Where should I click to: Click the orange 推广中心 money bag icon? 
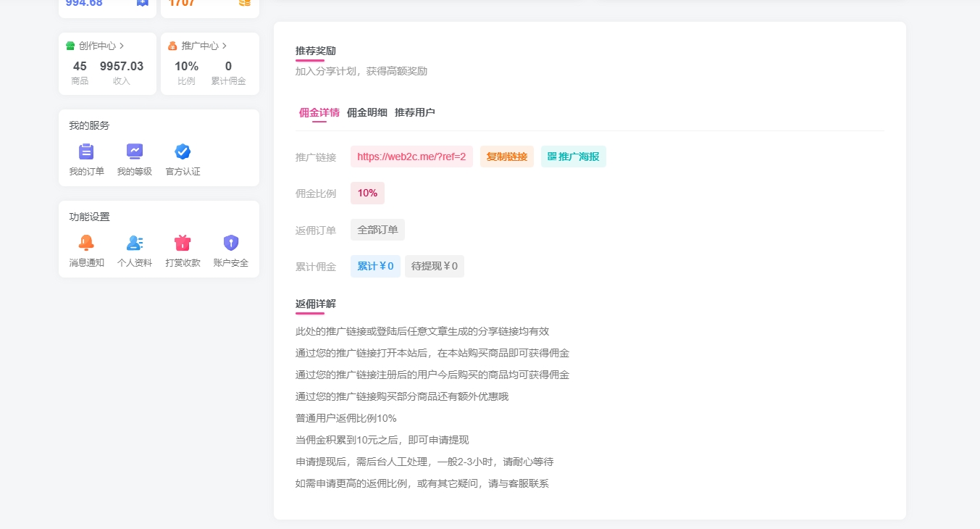[x=172, y=46]
